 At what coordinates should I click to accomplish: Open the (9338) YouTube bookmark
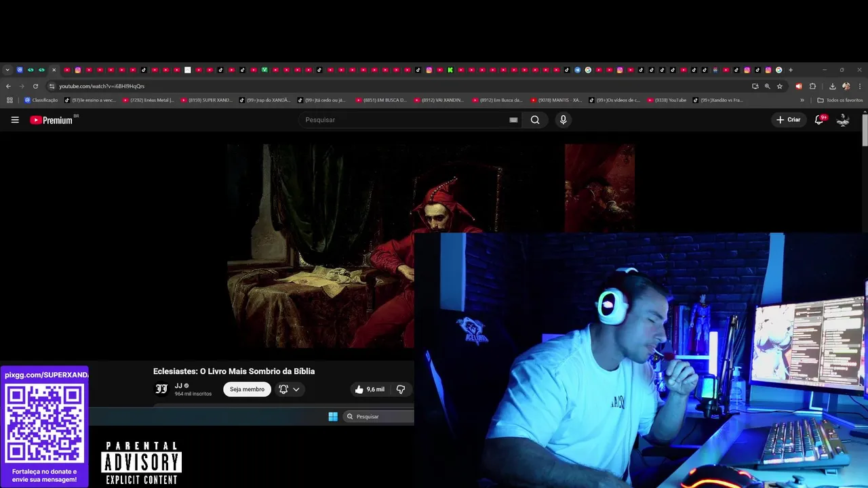(x=667, y=100)
